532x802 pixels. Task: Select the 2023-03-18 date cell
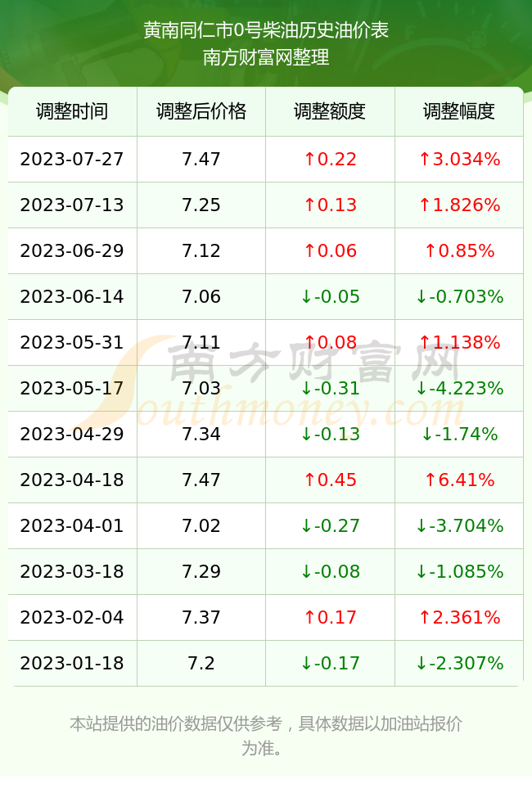tap(72, 571)
